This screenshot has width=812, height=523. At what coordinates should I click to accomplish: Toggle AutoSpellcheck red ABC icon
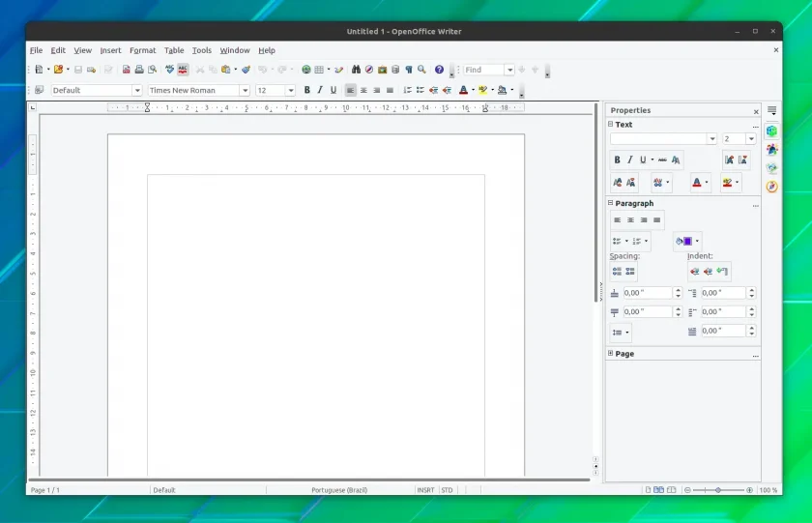coord(183,70)
